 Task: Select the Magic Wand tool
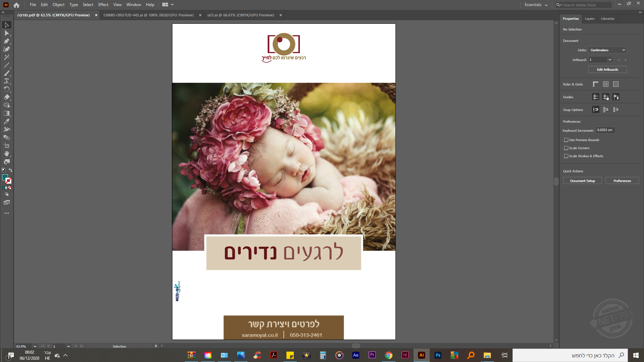(x=6, y=57)
